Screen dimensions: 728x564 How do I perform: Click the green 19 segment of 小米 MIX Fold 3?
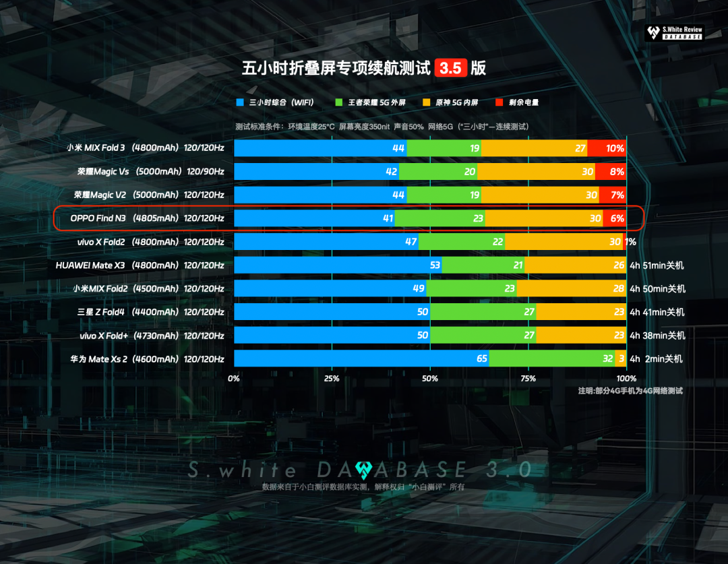pos(444,148)
